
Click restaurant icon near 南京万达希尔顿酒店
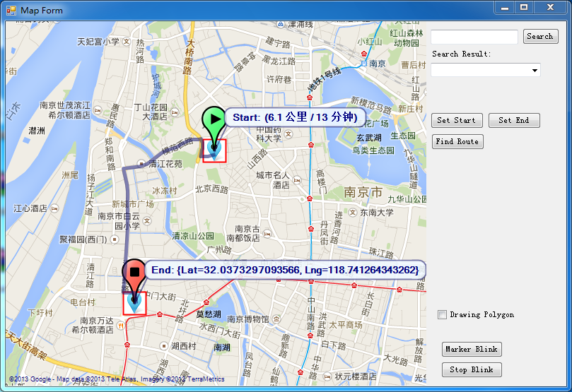[x=120, y=326]
